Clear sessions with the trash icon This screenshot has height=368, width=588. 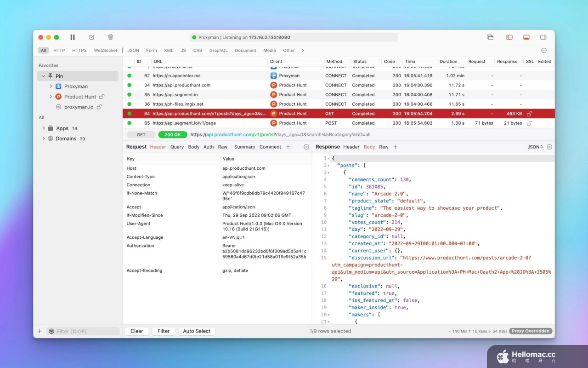[110, 37]
